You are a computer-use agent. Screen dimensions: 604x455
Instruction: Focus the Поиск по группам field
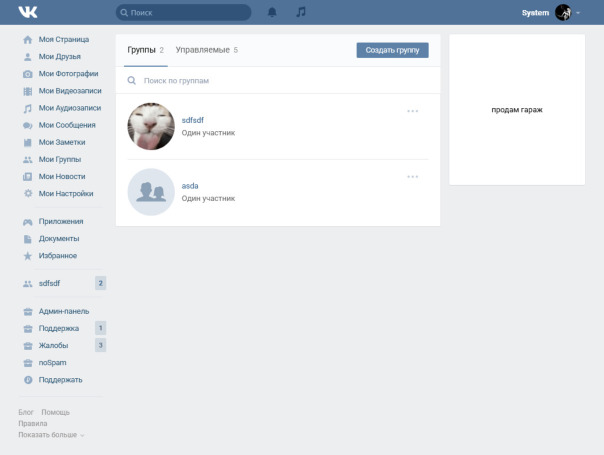coord(277,81)
